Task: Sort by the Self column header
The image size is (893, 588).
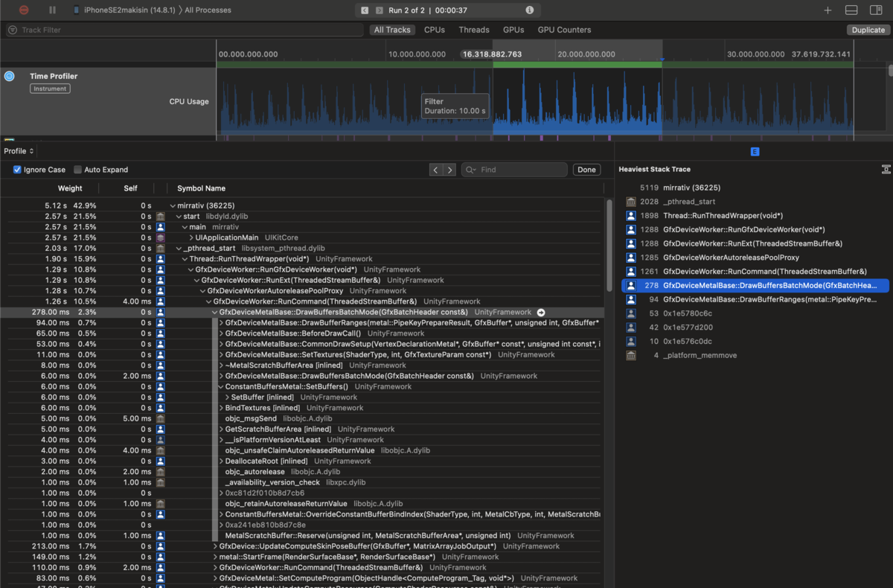Action: pyautogui.click(x=130, y=188)
